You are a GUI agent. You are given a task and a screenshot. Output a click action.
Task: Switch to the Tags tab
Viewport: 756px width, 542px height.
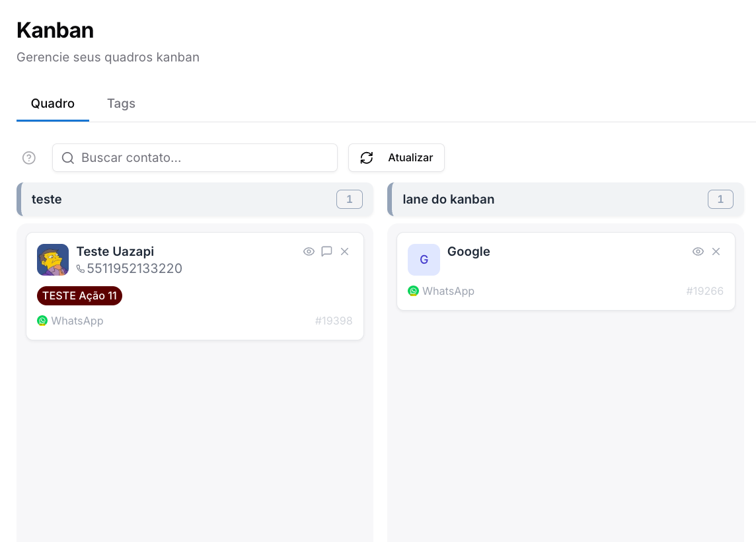point(121,104)
